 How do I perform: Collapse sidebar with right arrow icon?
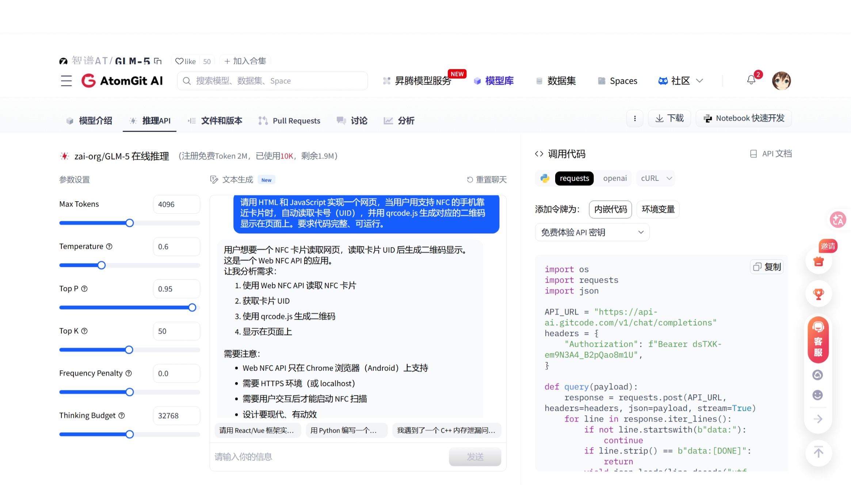pyautogui.click(x=818, y=419)
